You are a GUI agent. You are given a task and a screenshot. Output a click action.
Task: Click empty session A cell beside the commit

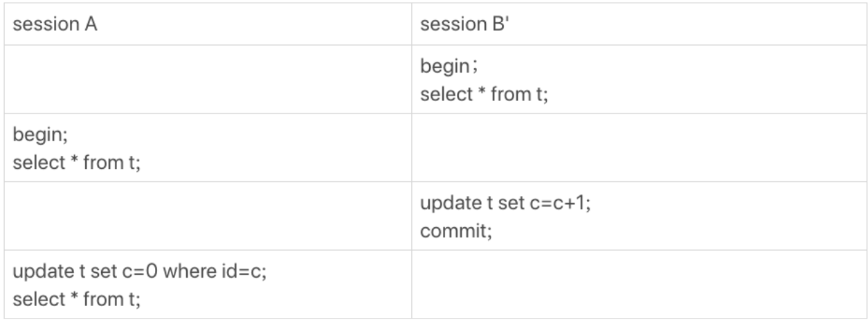click(x=208, y=215)
